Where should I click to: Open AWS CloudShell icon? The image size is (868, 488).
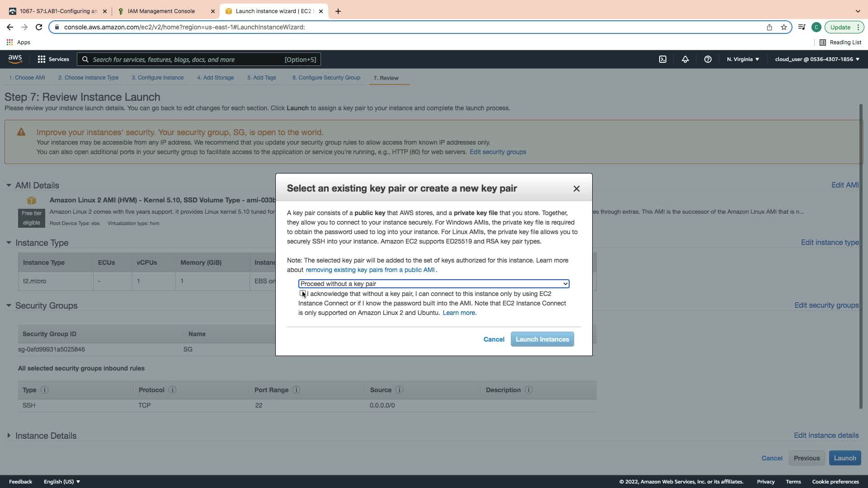click(662, 59)
